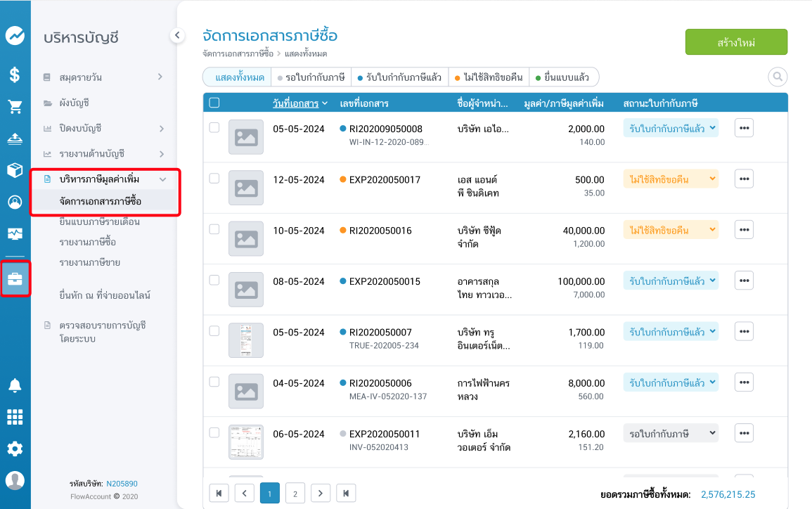Image resolution: width=812 pixels, height=509 pixels.
Task: Click the search magnifier icon
Action: click(x=778, y=77)
